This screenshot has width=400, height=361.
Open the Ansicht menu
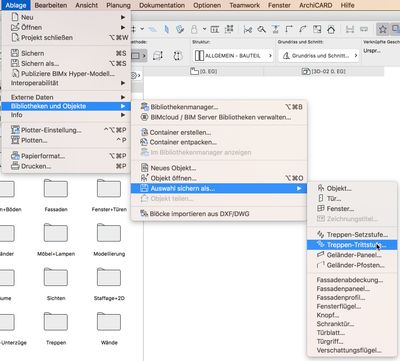click(87, 5)
